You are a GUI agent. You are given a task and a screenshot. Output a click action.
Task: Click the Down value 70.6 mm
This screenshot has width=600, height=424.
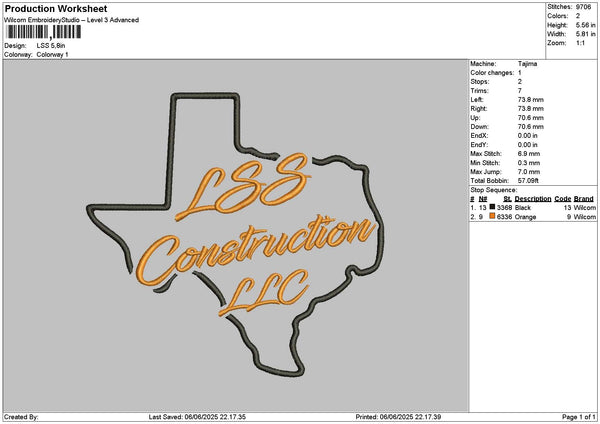point(530,127)
